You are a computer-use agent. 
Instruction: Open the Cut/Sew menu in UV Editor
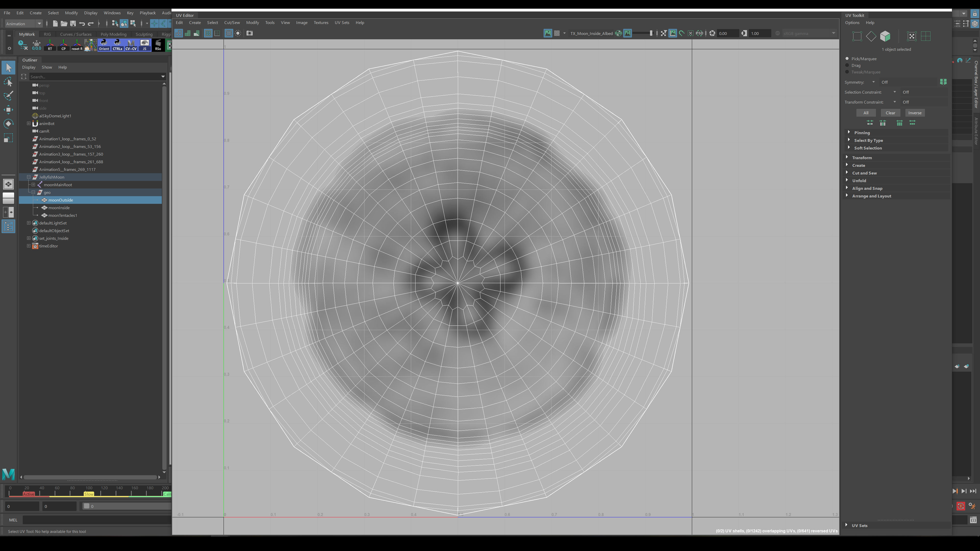click(232, 22)
